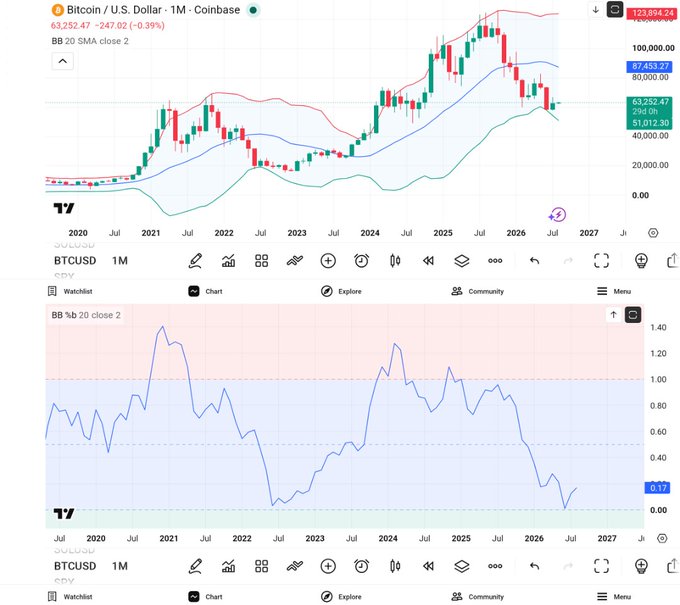Click the green 63,252.47 current price label

pyautogui.click(x=650, y=102)
